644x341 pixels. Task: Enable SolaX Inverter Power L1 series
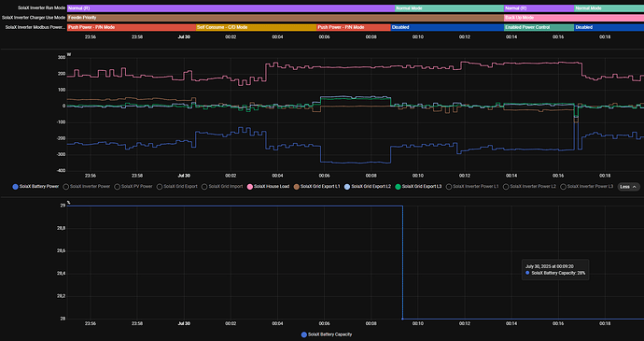tap(472, 186)
